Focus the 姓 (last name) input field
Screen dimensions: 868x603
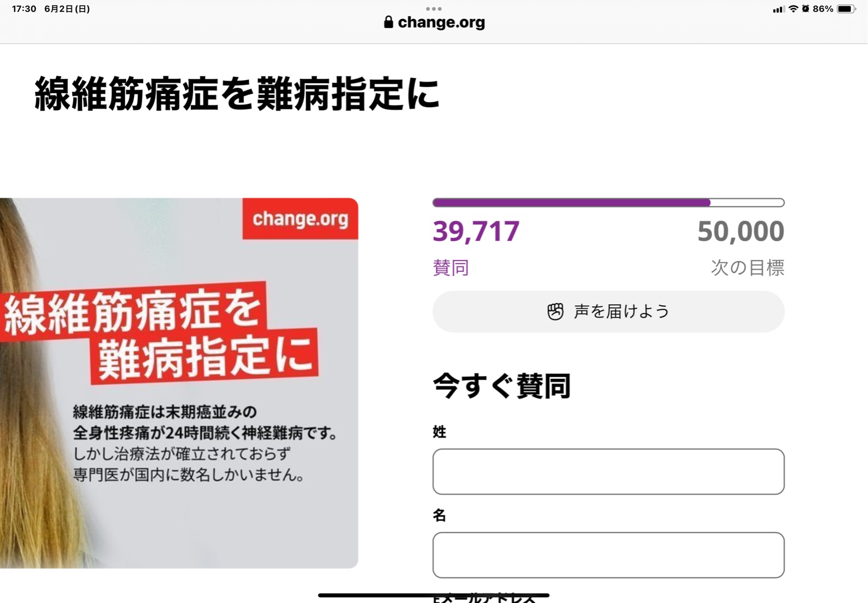(x=608, y=471)
